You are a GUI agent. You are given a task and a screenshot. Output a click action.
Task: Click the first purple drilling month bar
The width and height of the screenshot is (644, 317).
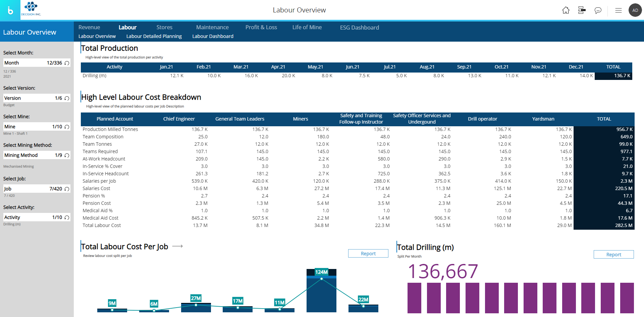click(414, 298)
